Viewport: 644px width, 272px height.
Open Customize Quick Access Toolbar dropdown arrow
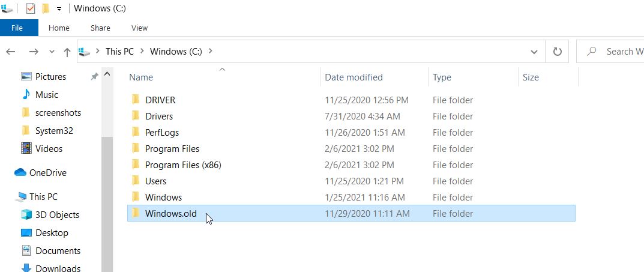pyautogui.click(x=59, y=9)
